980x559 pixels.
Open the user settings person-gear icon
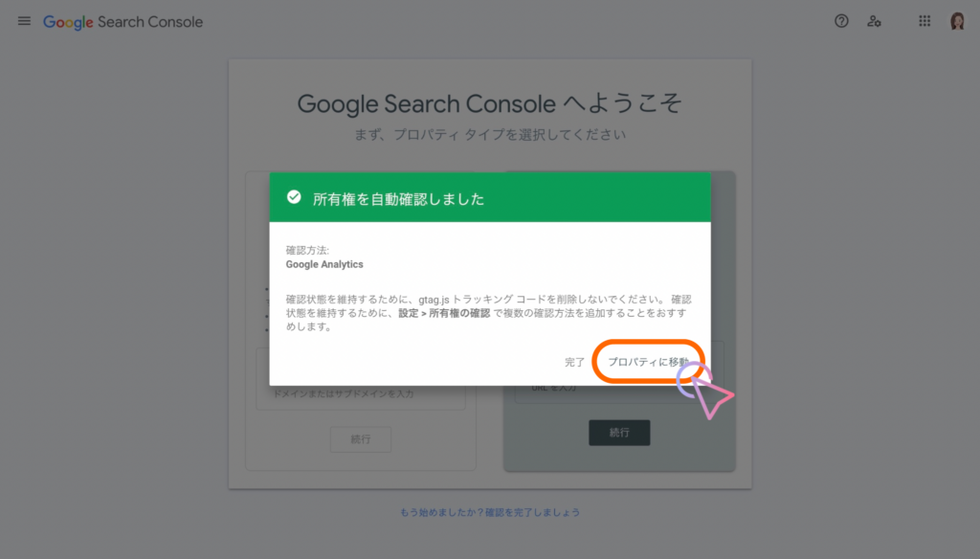point(874,21)
